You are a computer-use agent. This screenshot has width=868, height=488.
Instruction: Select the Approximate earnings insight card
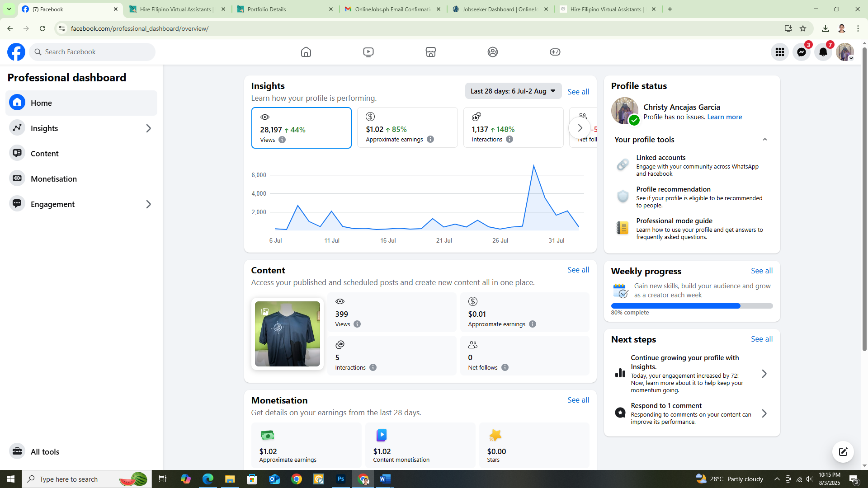(407, 128)
